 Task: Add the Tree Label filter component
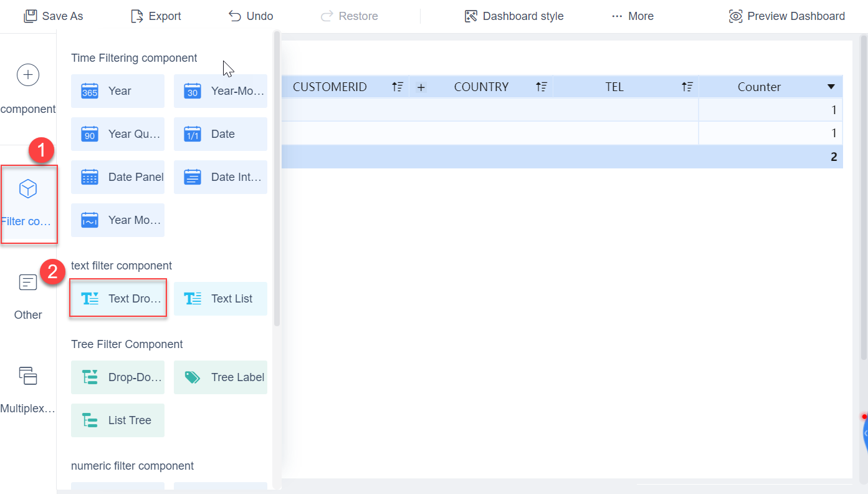coord(221,377)
